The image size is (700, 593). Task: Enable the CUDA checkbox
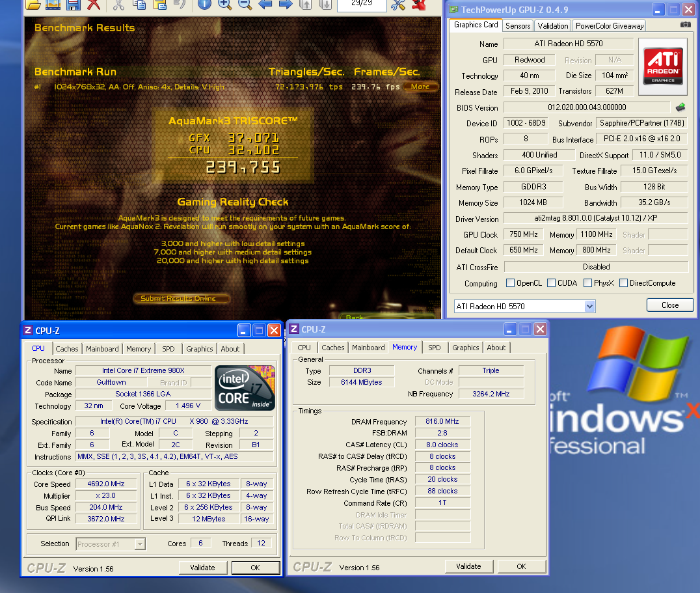pos(551,283)
